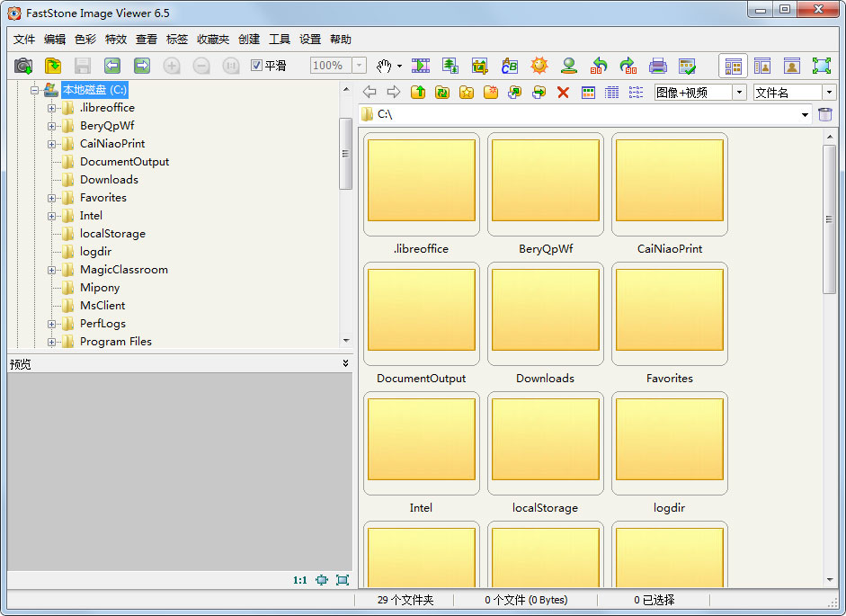The width and height of the screenshot is (846, 616).
Task: Click the browser Forward arrow
Action: tap(394, 93)
